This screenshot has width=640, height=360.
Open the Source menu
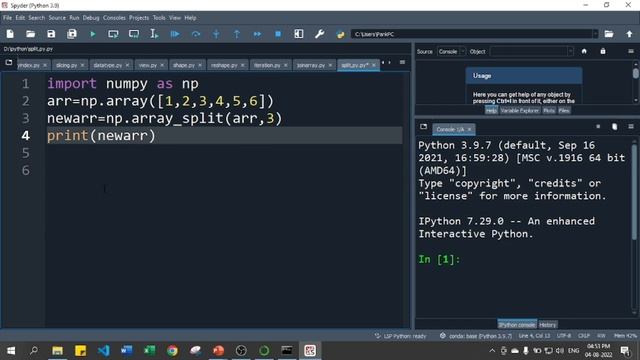tap(57, 18)
